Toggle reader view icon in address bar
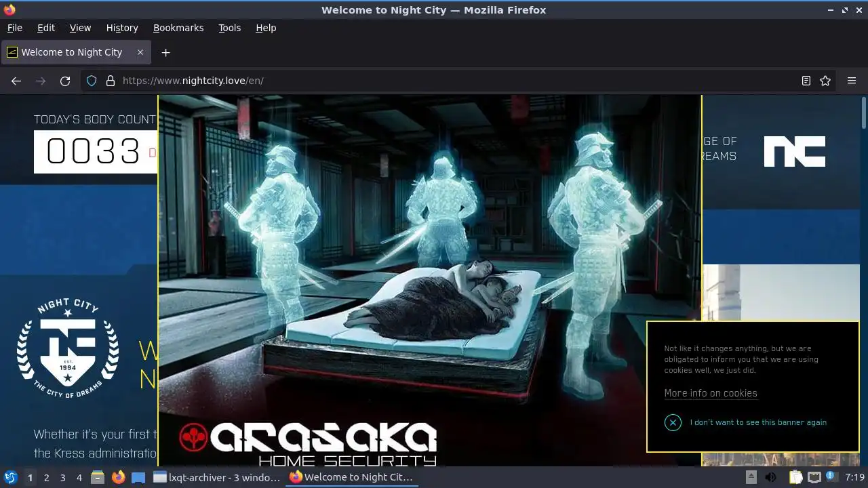The height and width of the screenshot is (488, 868). click(x=806, y=81)
